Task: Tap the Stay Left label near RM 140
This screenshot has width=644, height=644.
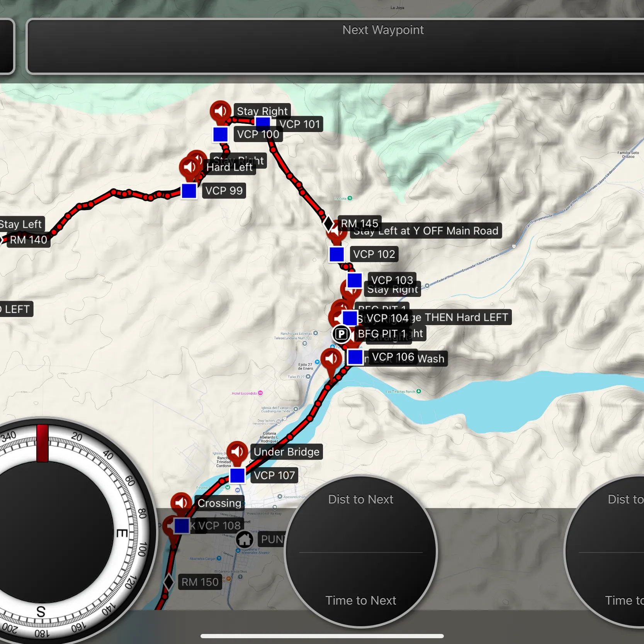Action: [x=21, y=224]
